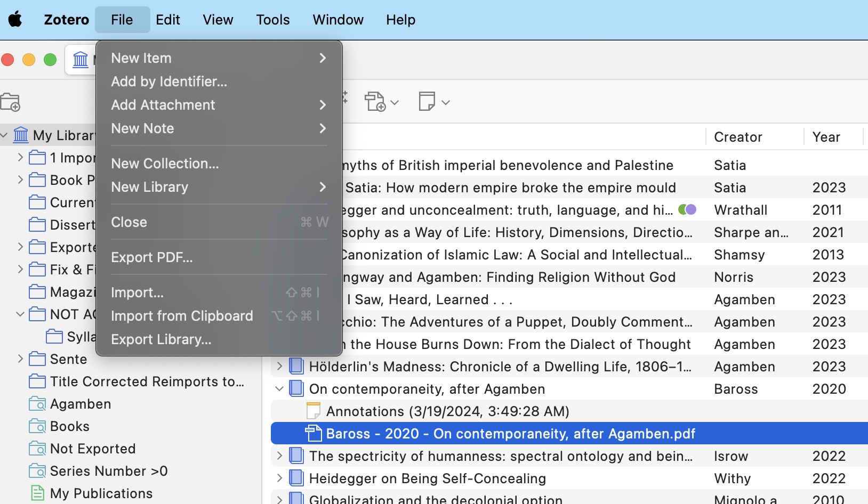Expand the Exported collection arrow
This screenshot has height=504, width=868.
pos(20,247)
